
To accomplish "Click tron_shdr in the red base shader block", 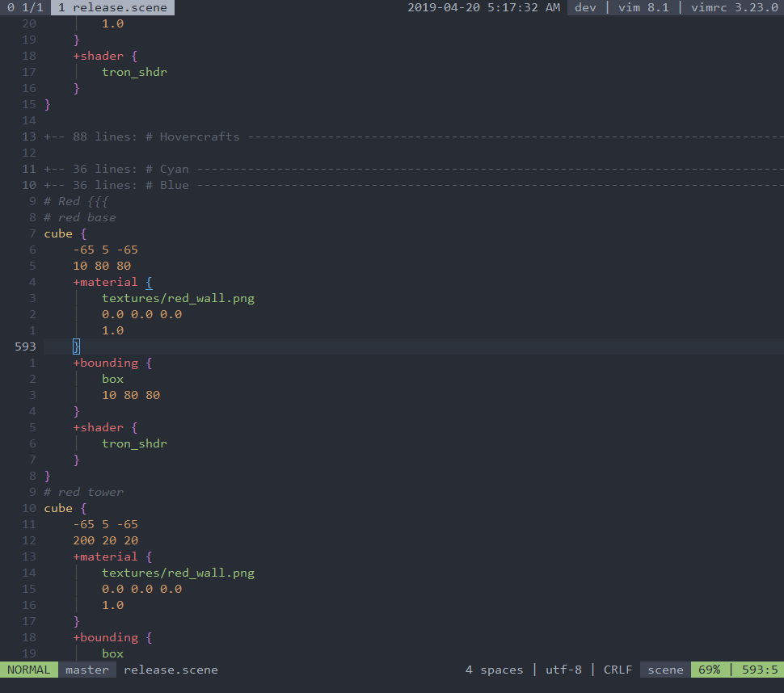I will (x=134, y=443).
